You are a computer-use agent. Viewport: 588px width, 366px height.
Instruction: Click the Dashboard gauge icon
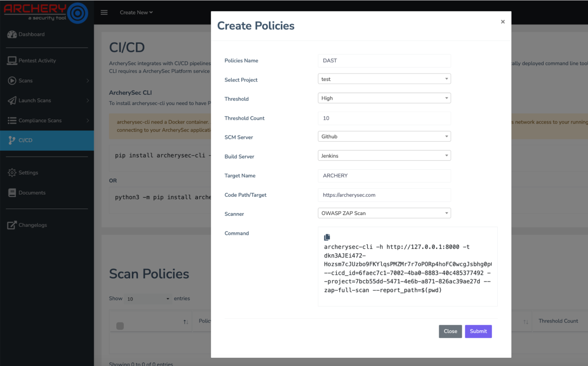click(x=12, y=34)
